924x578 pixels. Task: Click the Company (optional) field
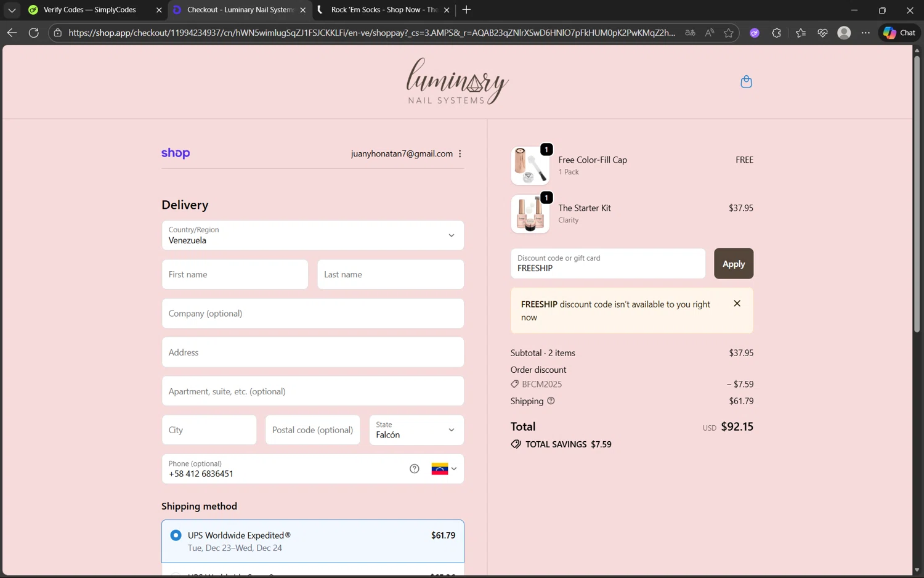[x=312, y=314]
